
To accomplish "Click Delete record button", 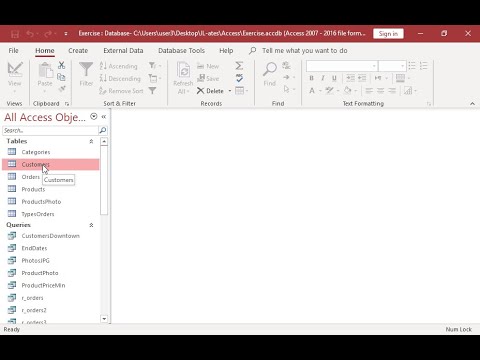I will click(x=210, y=91).
